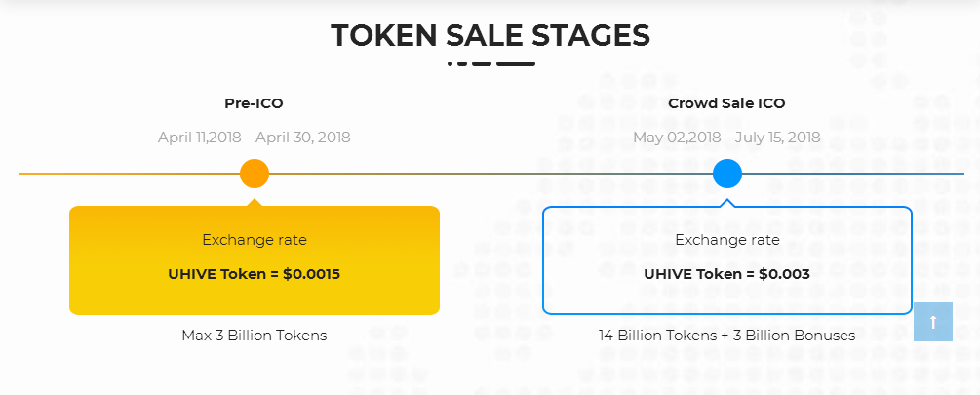Click the April 11,2018 - April 30, 2018 date
Viewport: 980px width, 395px height.
tap(254, 138)
